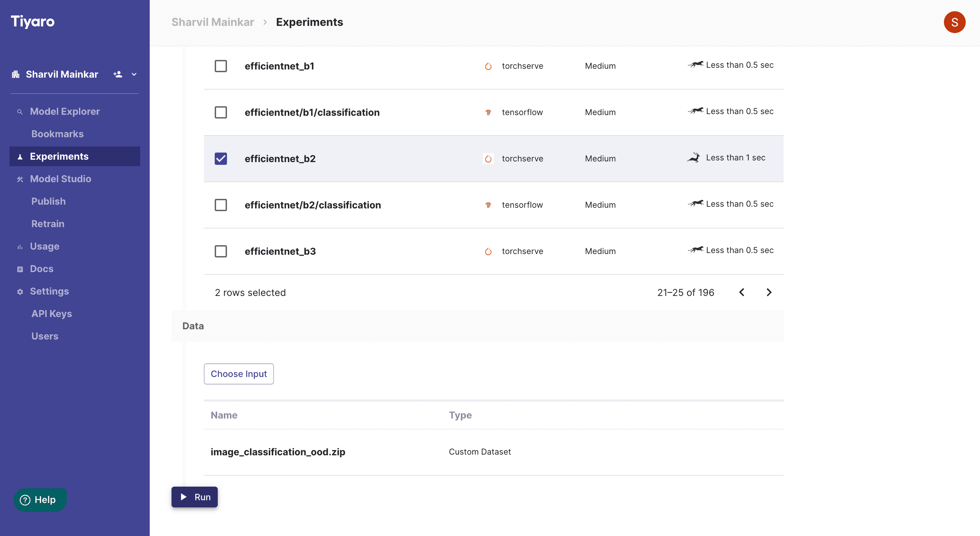Click the speed animal icon for efficientnet_b2
Viewport: 980px width, 536px height.
coord(693,158)
